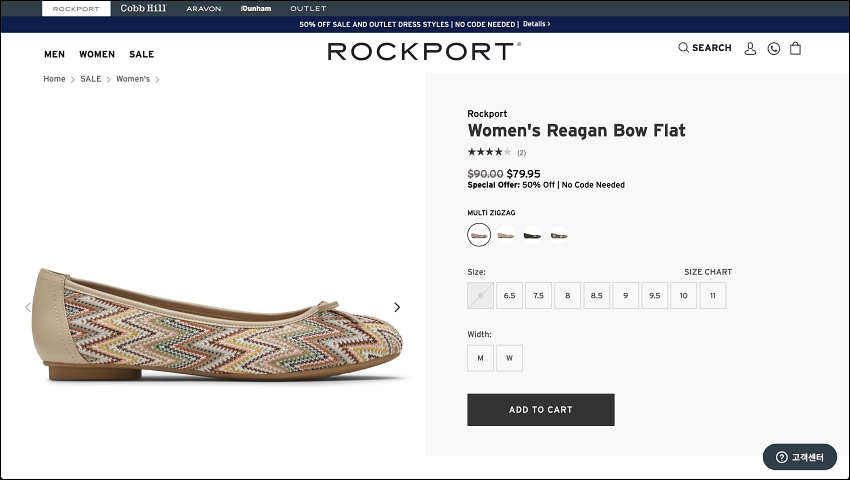This screenshot has height=480, width=850.
Task: Click the Rockport brand name above title
Action: 487,113
